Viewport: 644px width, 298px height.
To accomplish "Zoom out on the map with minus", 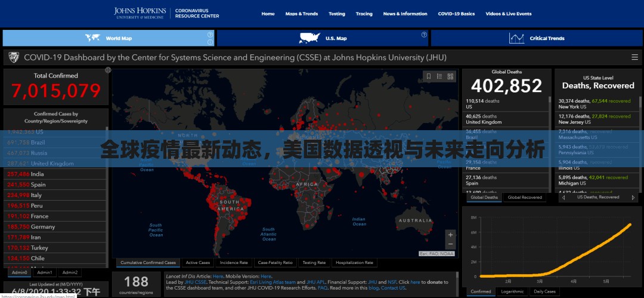I will coord(450,244).
